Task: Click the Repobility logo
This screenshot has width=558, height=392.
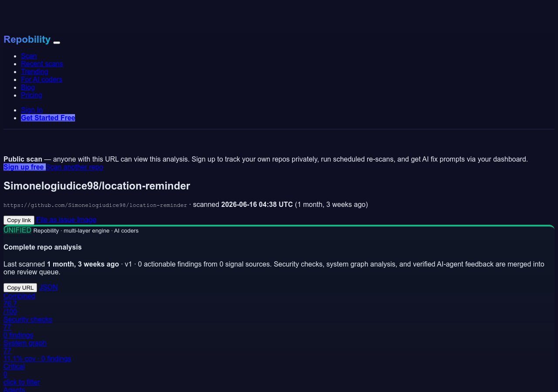Action: (x=27, y=39)
